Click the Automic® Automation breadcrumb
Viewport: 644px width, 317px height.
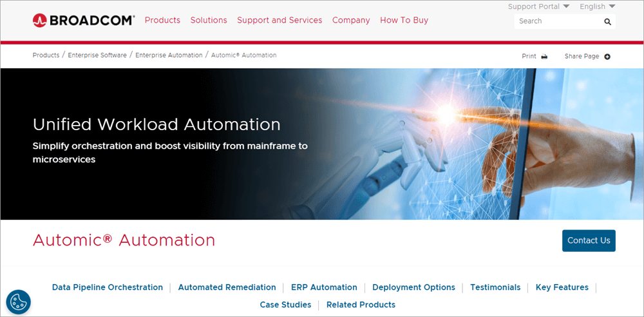[244, 55]
